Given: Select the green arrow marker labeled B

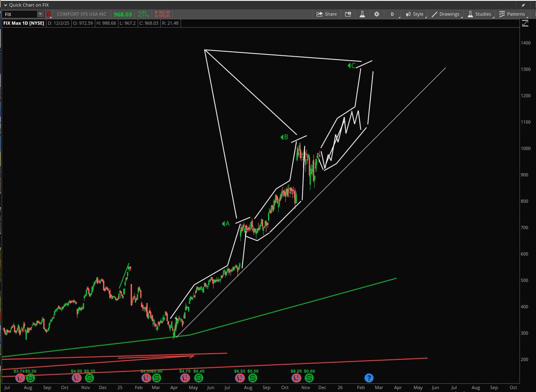Looking at the screenshot, I should tap(285, 137).
